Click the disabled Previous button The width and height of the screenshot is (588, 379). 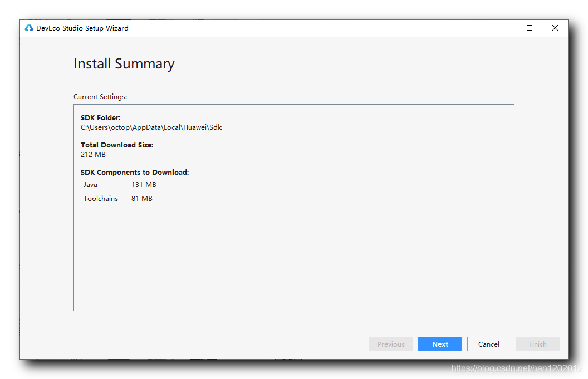391,344
